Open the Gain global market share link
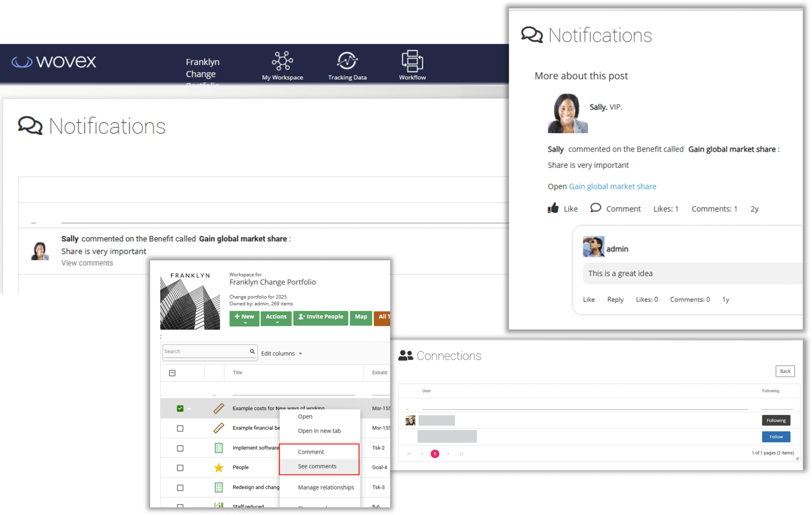This screenshot has width=812, height=515. click(x=612, y=186)
